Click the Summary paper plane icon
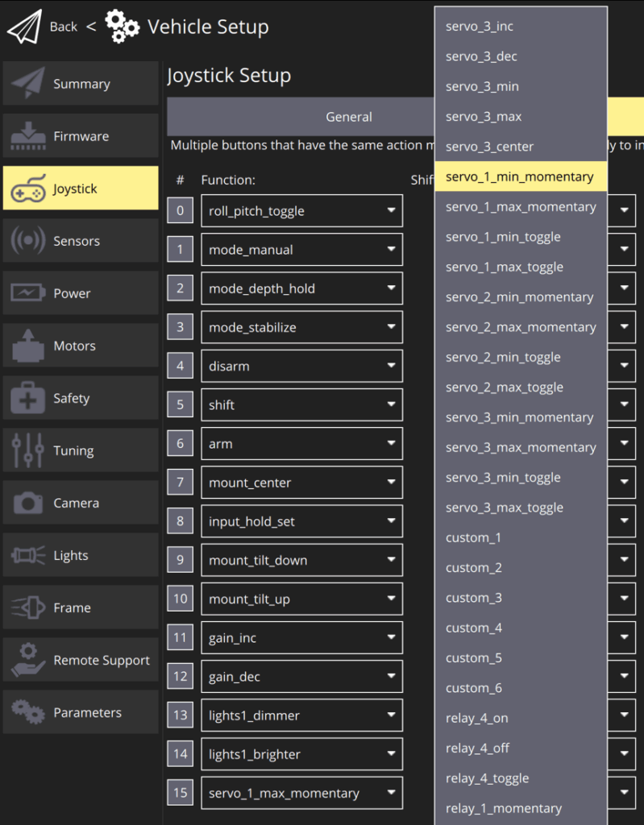 coord(28,83)
